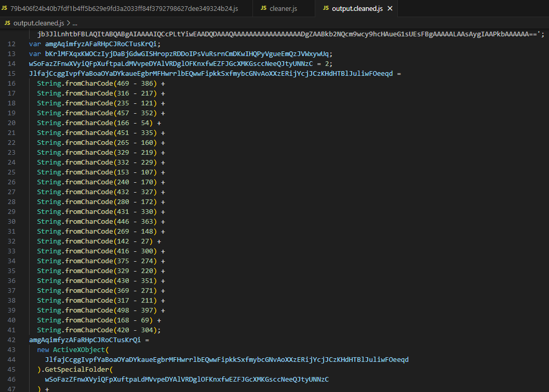Click 'amgAqimfyzAFaRHpCJRoCTusKrQi =' on line 42

coord(89,340)
